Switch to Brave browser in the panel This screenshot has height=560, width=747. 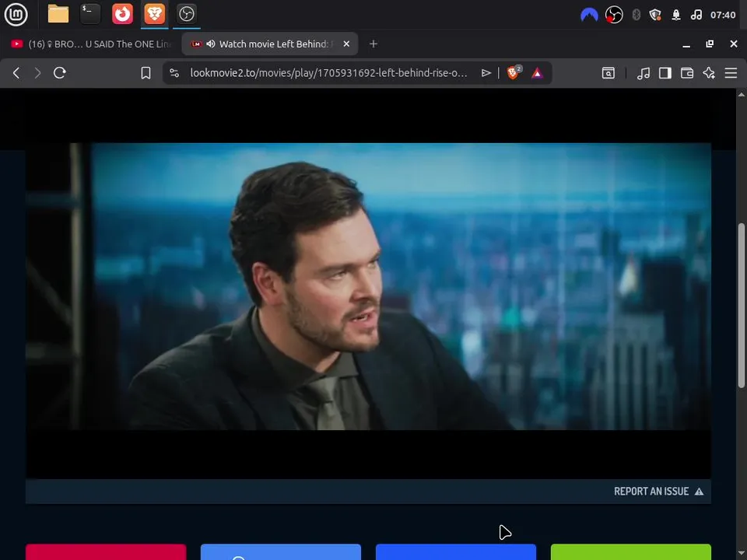point(154,14)
